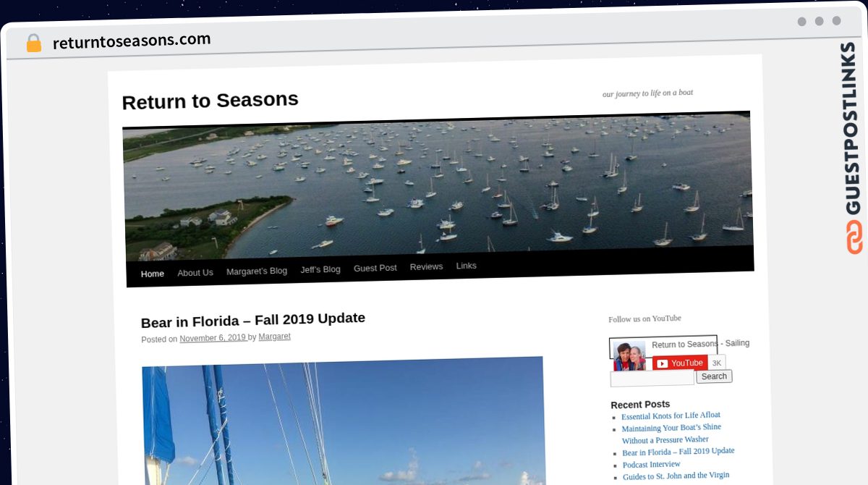This screenshot has height=485, width=868.
Task: Open the Podcast Interview post link
Action: coord(651,465)
